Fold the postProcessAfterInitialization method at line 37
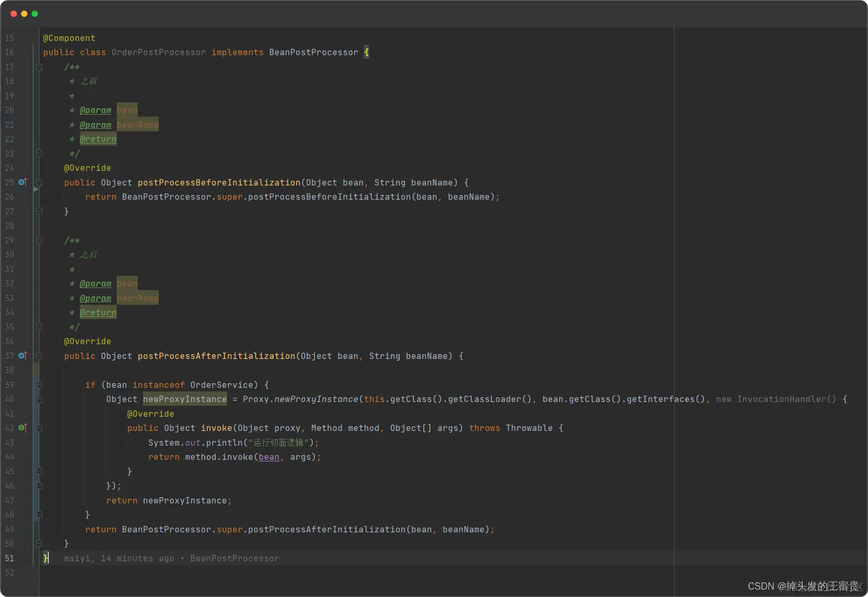The height and width of the screenshot is (597, 868). (39, 356)
